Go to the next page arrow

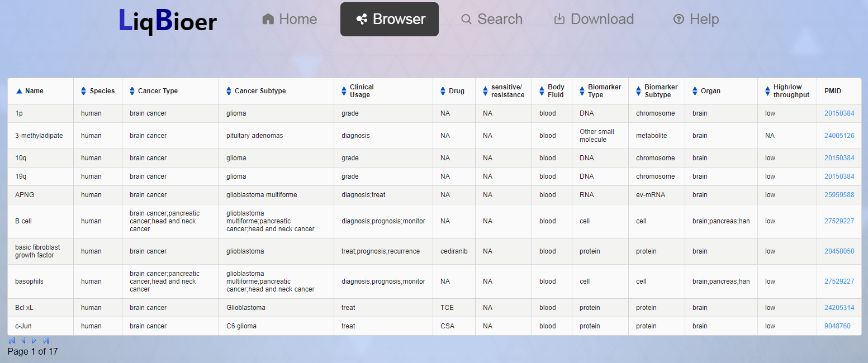[35, 340]
